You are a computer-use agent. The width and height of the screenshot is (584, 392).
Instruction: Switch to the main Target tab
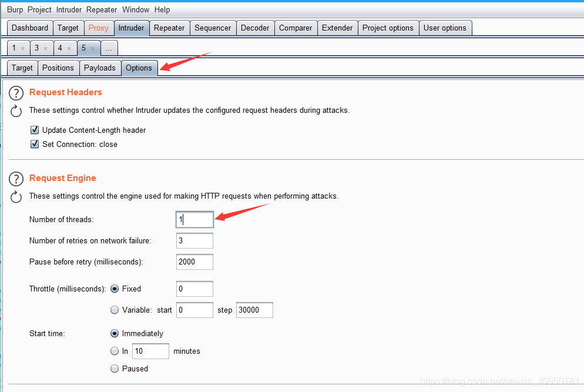pos(68,28)
